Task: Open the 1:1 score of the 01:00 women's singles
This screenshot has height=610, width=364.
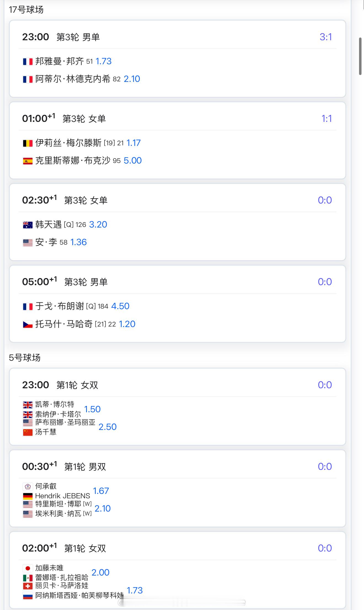Action: pyautogui.click(x=326, y=119)
